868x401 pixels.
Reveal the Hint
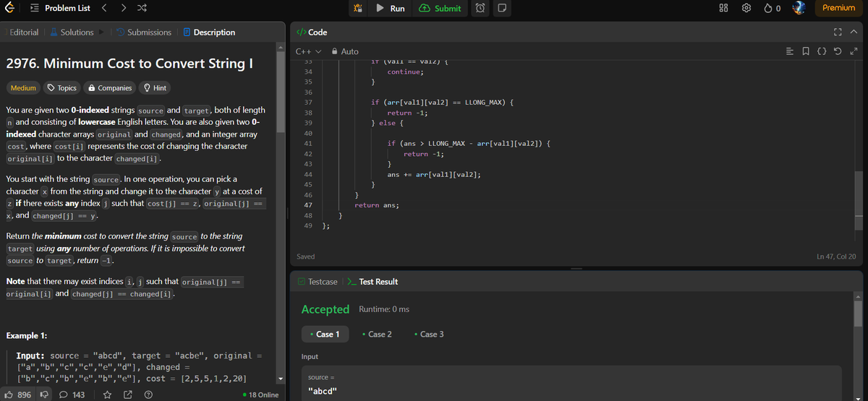[155, 88]
